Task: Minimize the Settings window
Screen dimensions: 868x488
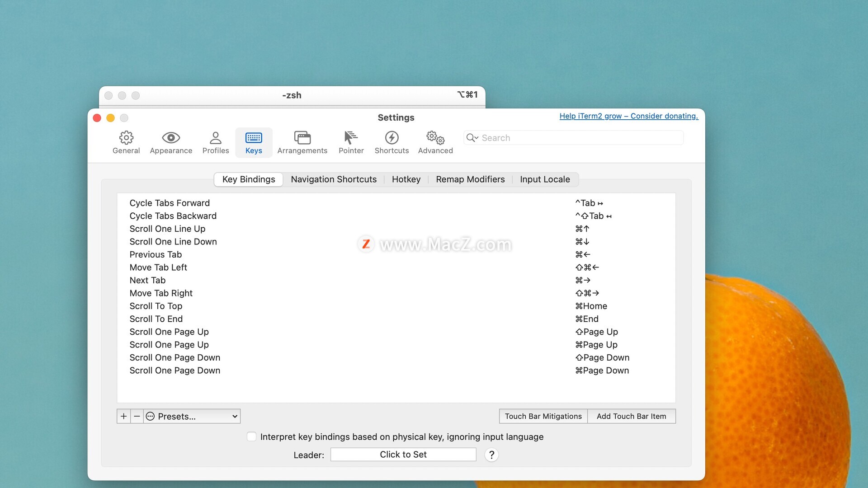Action: (x=110, y=118)
